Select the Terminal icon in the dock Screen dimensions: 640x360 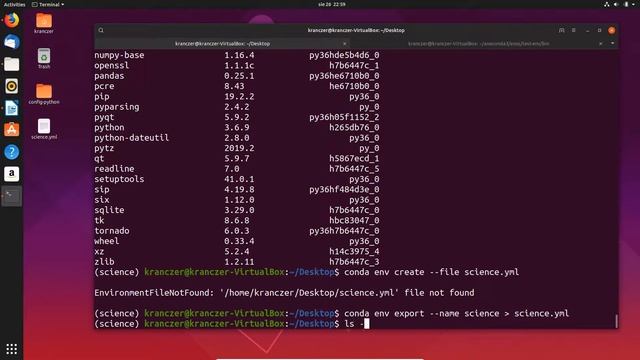(12, 196)
